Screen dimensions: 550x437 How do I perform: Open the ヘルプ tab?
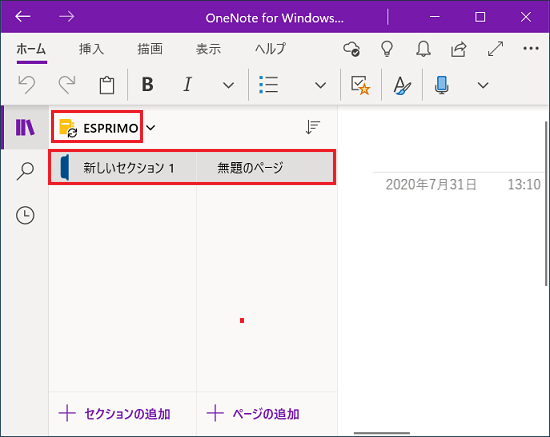(x=270, y=49)
